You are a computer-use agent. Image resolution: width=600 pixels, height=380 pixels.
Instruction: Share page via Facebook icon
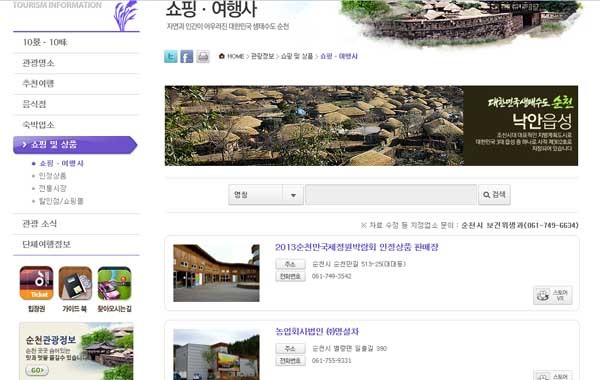(x=187, y=57)
